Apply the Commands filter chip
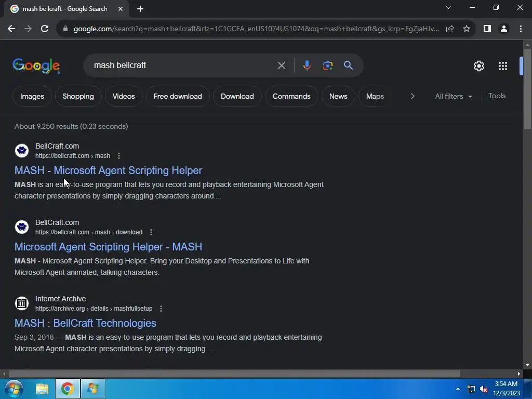Screen dimensions: 532x399 click(291, 96)
